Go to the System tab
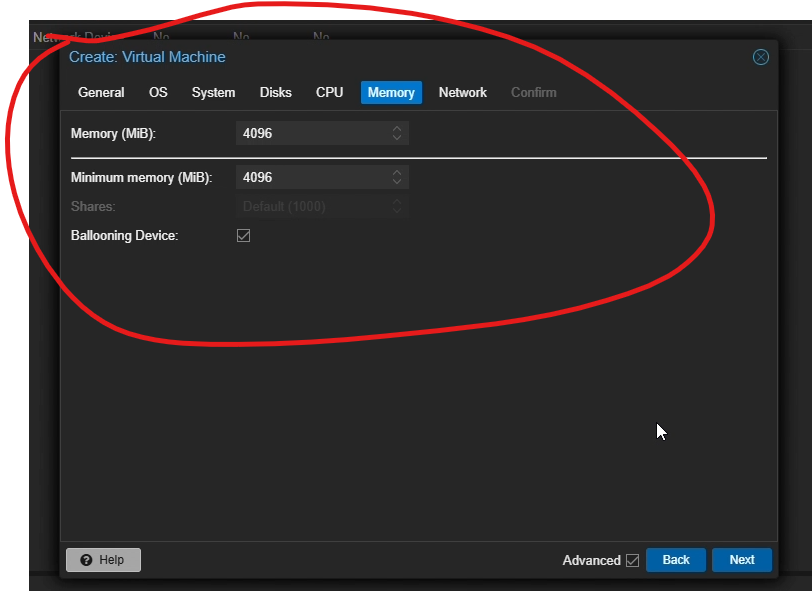Viewport: 812px width, 591px height. pos(213,93)
